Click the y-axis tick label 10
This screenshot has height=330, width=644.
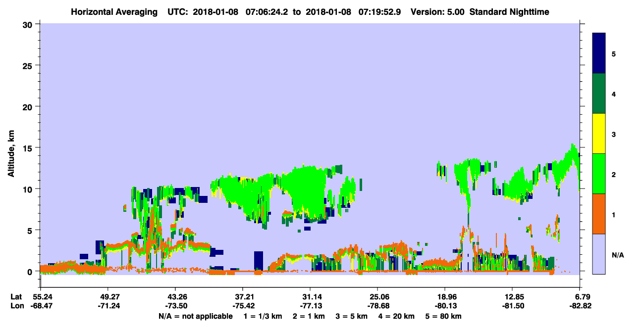click(29, 189)
